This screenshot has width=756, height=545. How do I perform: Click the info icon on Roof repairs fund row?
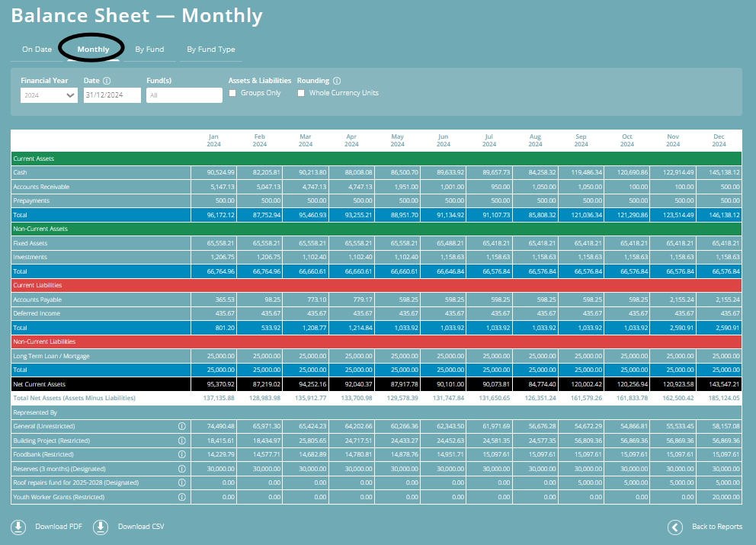click(x=181, y=482)
